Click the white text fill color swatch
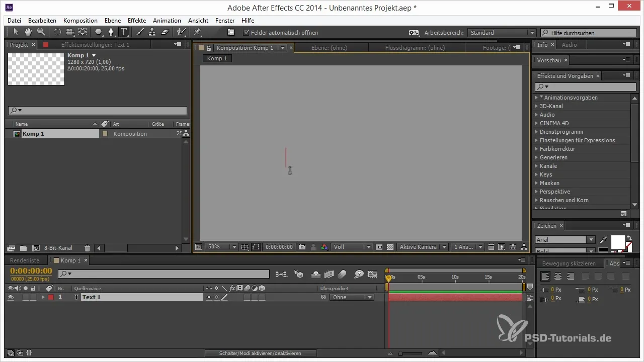This screenshot has height=362, width=644. tap(617, 241)
